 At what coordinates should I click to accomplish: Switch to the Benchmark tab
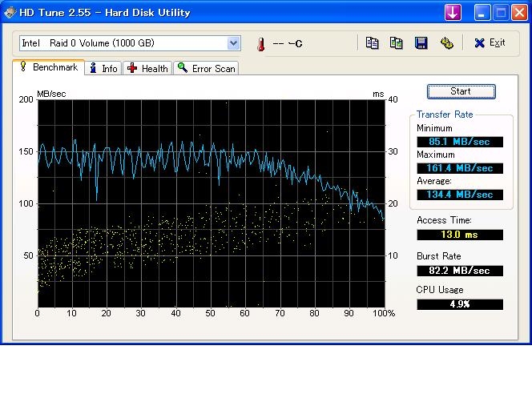coord(49,67)
